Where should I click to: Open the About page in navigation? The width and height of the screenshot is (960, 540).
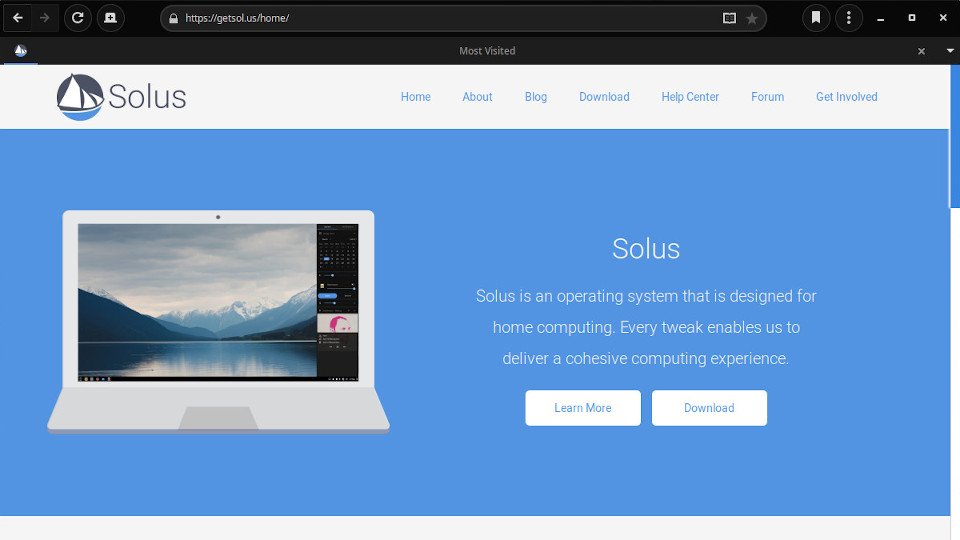pos(477,97)
